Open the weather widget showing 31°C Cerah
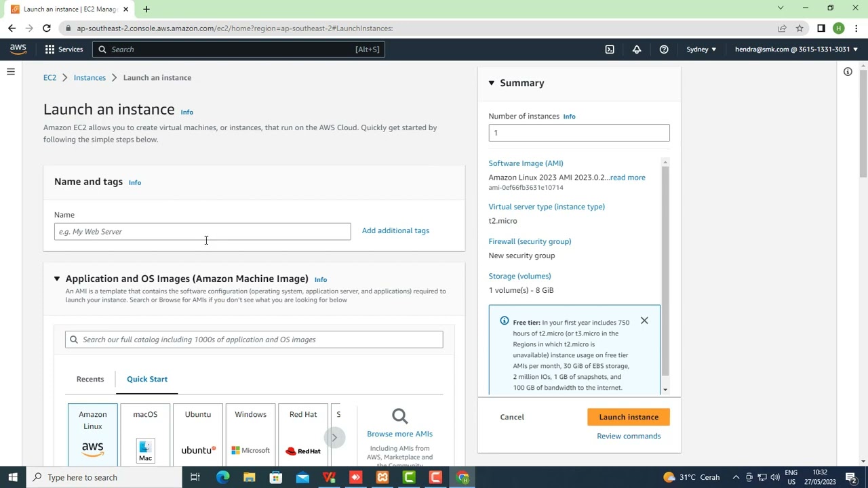The width and height of the screenshot is (868, 488). [x=691, y=477]
